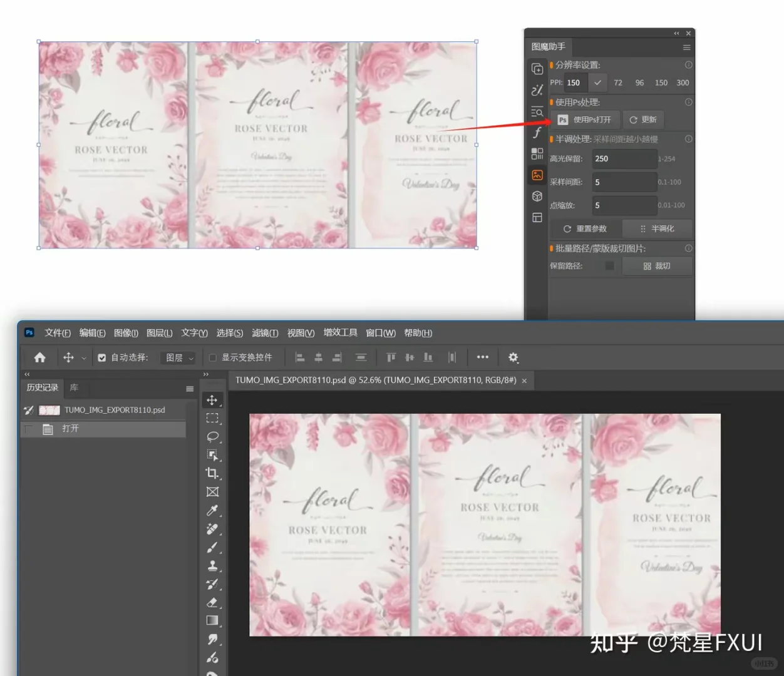Open the 窗口(W) menu
The width and height of the screenshot is (784, 676).
[381, 333]
